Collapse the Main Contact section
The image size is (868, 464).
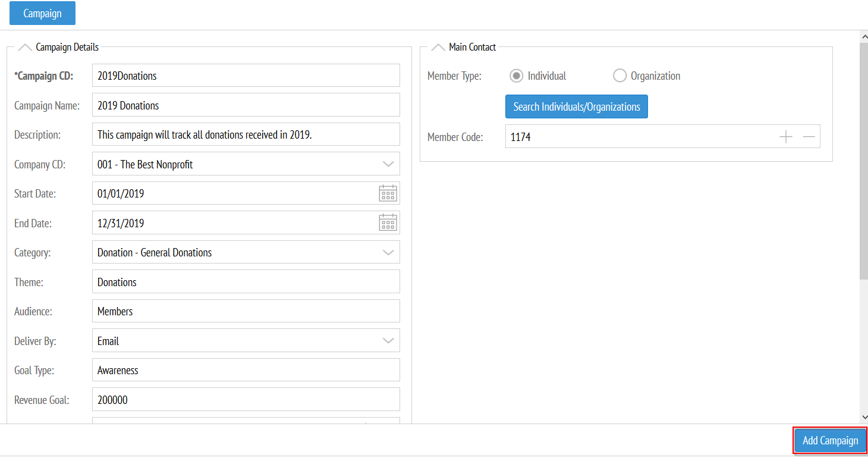pos(438,47)
